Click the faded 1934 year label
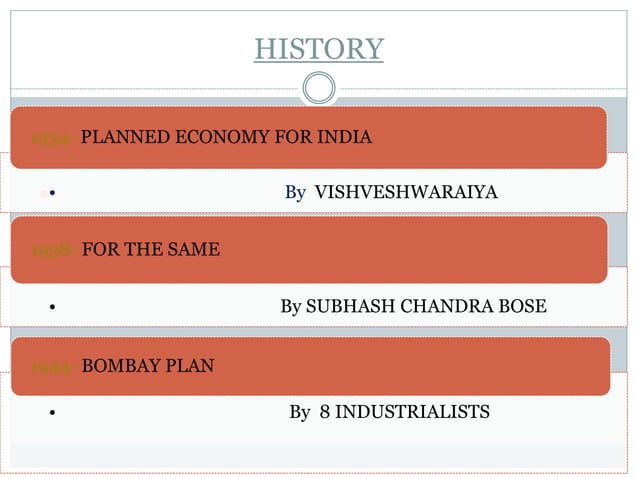The width and height of the screenshot is (638, 478). (52, 139)
